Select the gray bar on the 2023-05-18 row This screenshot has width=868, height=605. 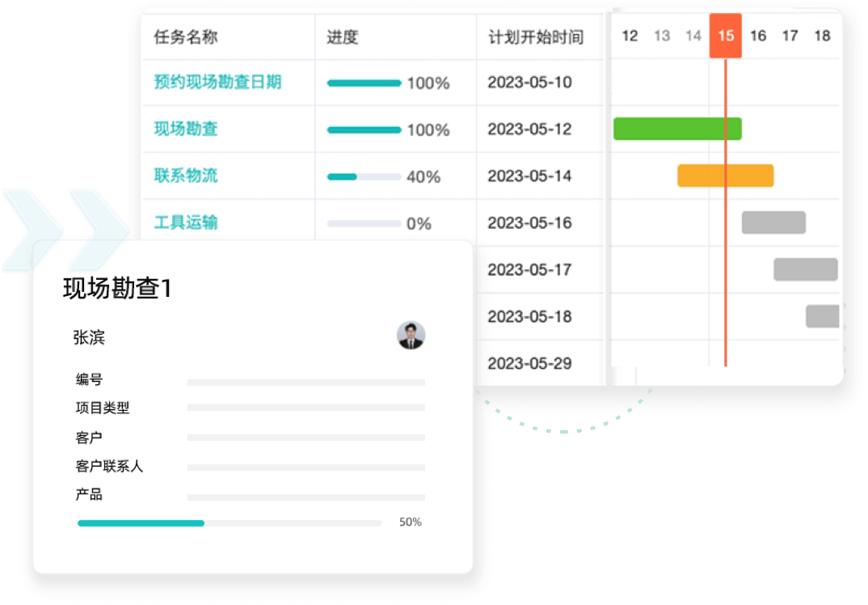tap(821, 316)
